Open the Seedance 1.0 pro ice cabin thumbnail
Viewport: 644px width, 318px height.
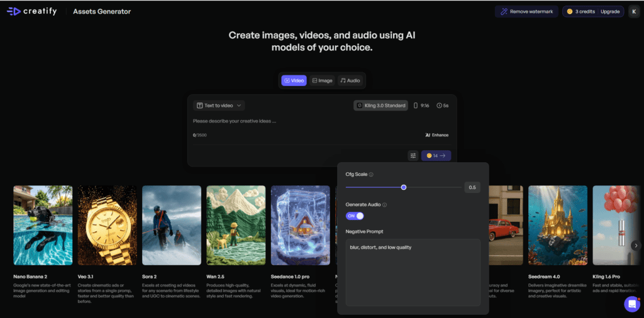pos(301,225)
